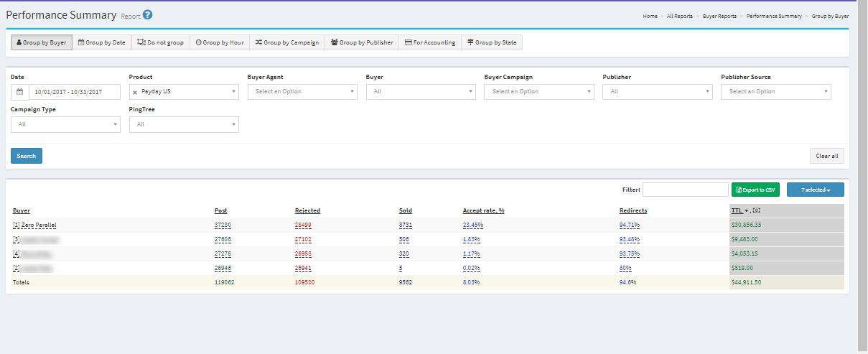Viewport: 868px width, 354px height.
Task: Open the Publisher dropdown
Action: click(x=657, y=92)
